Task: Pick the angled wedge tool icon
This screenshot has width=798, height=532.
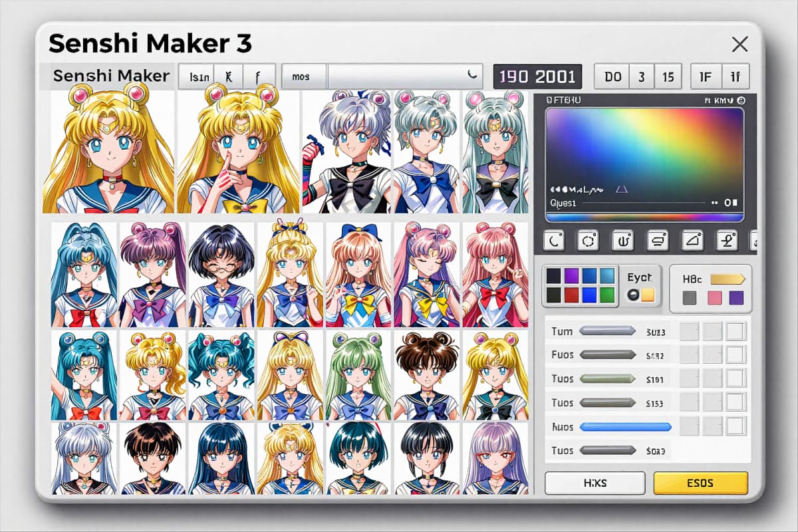Action: [x=692, y=240]
